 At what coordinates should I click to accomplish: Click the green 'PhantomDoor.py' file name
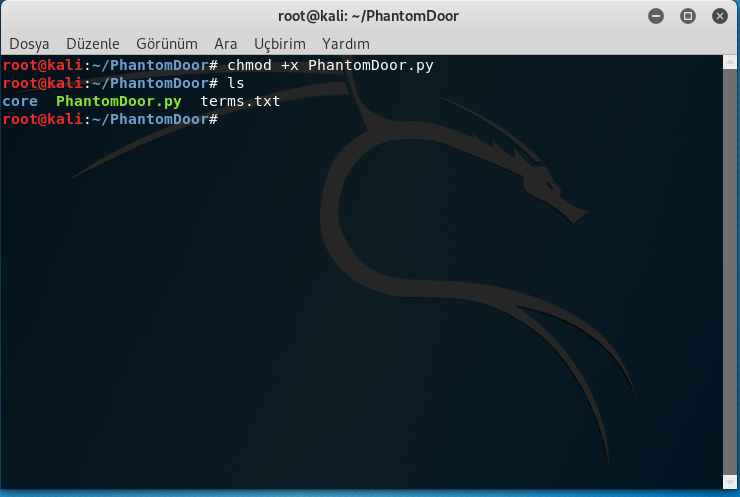click(x=118, y=101)
